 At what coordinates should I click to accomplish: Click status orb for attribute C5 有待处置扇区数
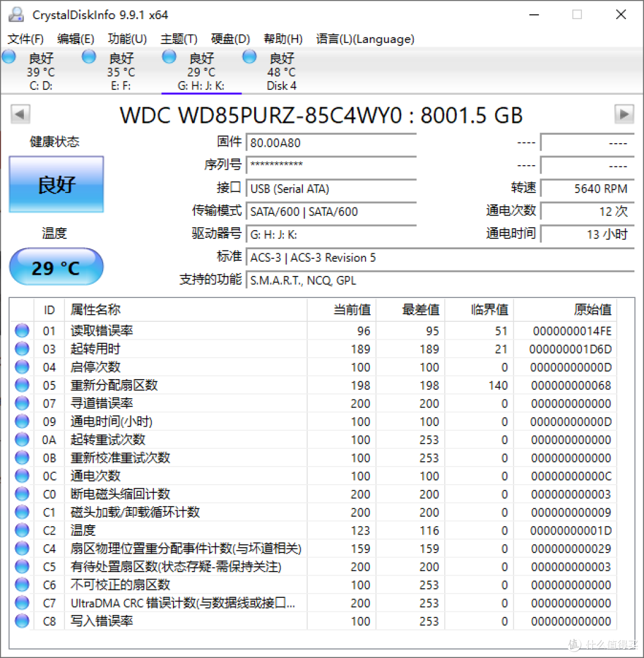click(22, 567)
